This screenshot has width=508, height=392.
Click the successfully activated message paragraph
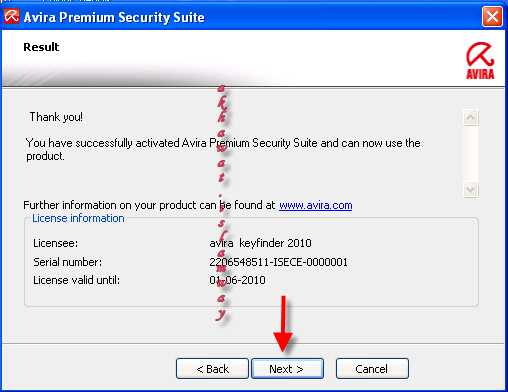pyautogui.click(x=223, y=149)
